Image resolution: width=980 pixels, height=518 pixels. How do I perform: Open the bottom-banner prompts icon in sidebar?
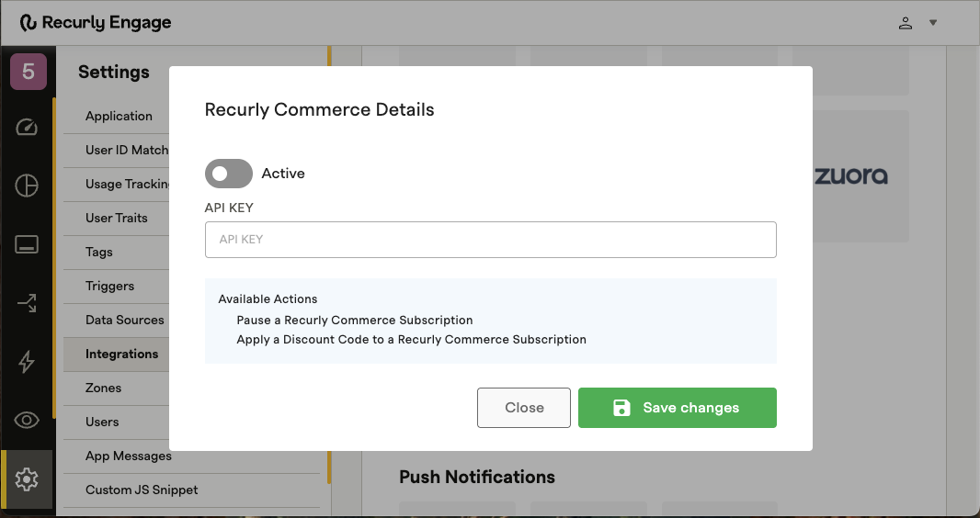pos(27,244)
